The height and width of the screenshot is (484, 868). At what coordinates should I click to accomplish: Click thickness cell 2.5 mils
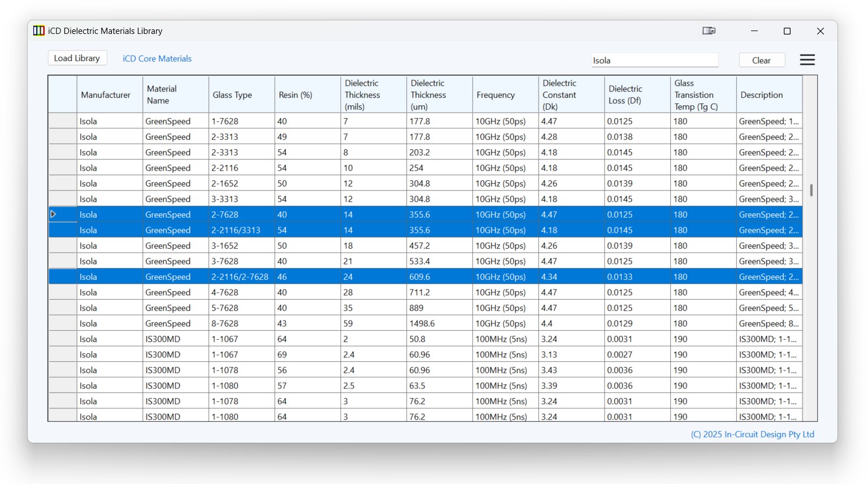click(x=374, y=386)
